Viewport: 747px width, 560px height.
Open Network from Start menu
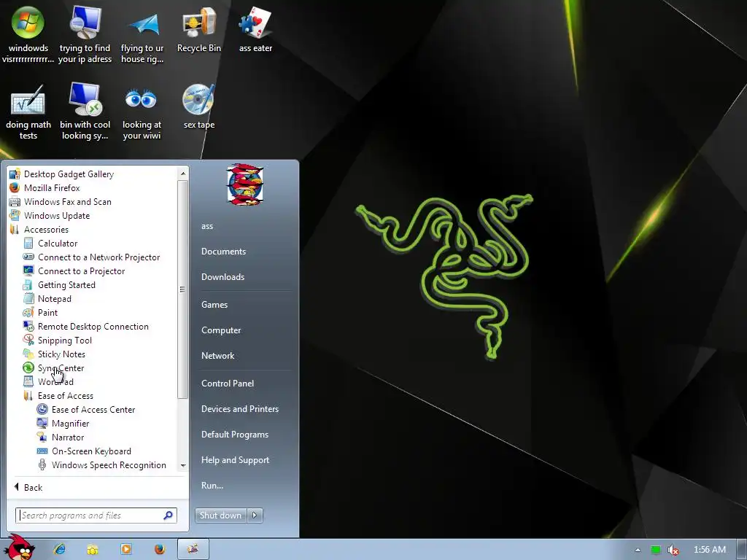pos(217,356)
